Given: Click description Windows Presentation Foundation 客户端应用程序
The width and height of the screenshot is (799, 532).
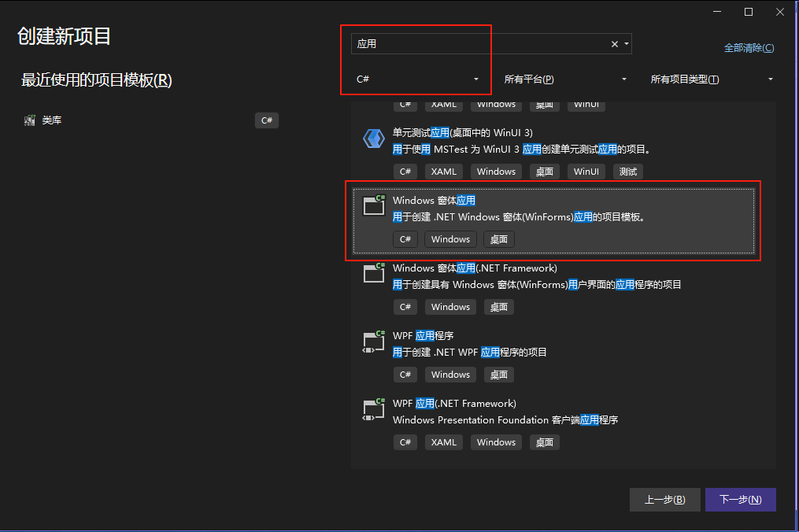Looking at the screenshot, I should (x=505, y=420).
